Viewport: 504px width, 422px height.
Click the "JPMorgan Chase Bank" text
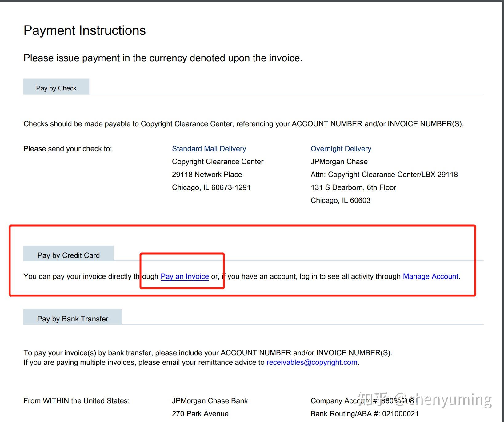pyautogui.click(x=210, y=401)
